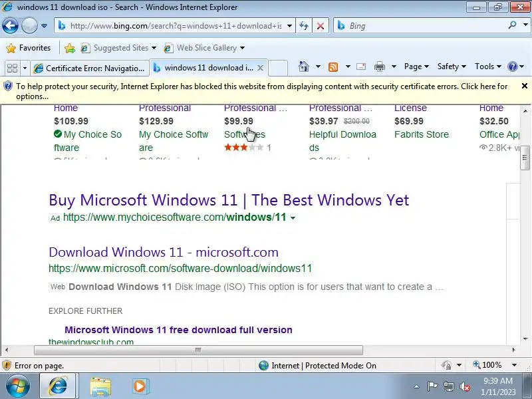Click the information bar shield icon
The height and width of the screenshot is (399, 532).
pos(7,86)
